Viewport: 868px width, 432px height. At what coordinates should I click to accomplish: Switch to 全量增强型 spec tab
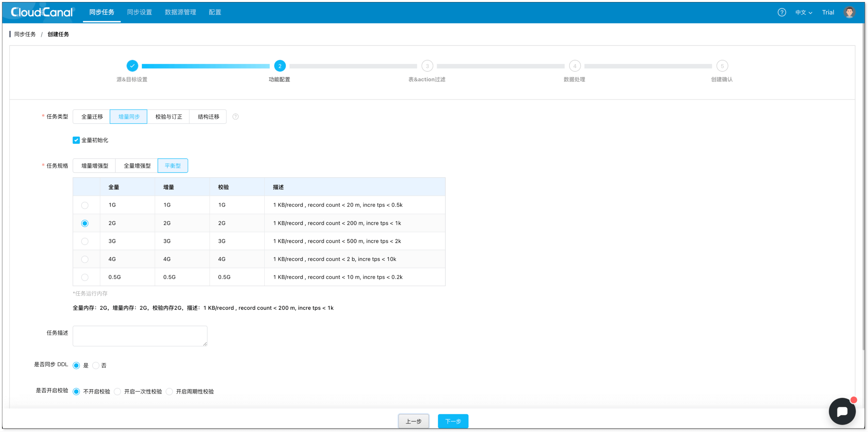(137, 166)
